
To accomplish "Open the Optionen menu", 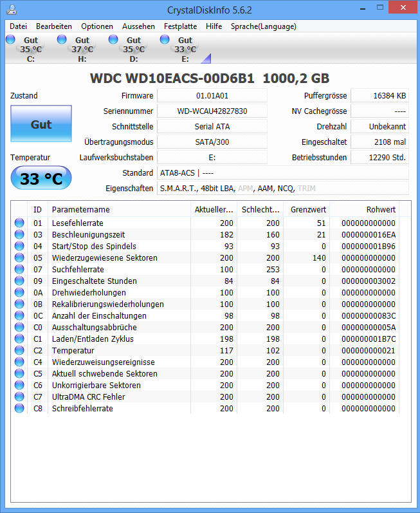I will [x=97, y=26].
